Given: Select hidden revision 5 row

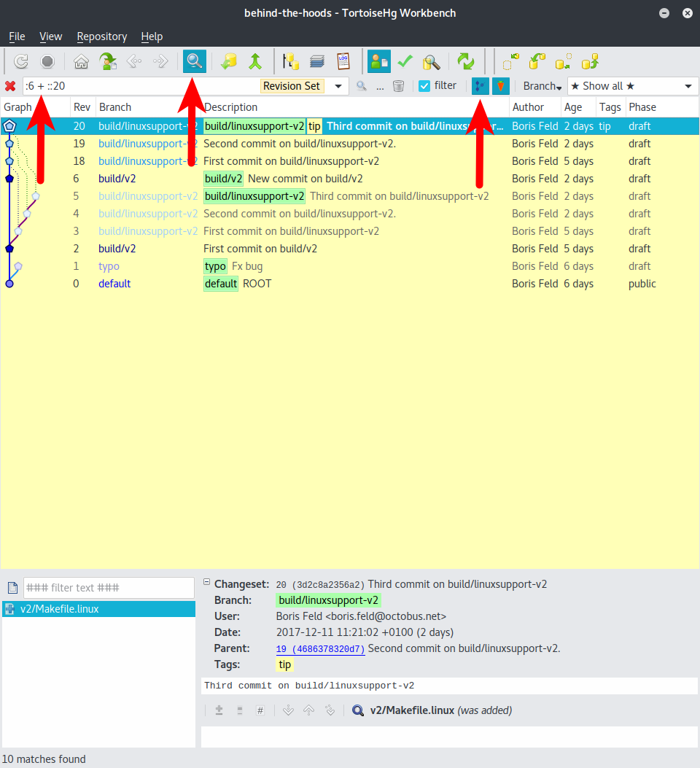Looking at the screenshot, I should point(350,196).
